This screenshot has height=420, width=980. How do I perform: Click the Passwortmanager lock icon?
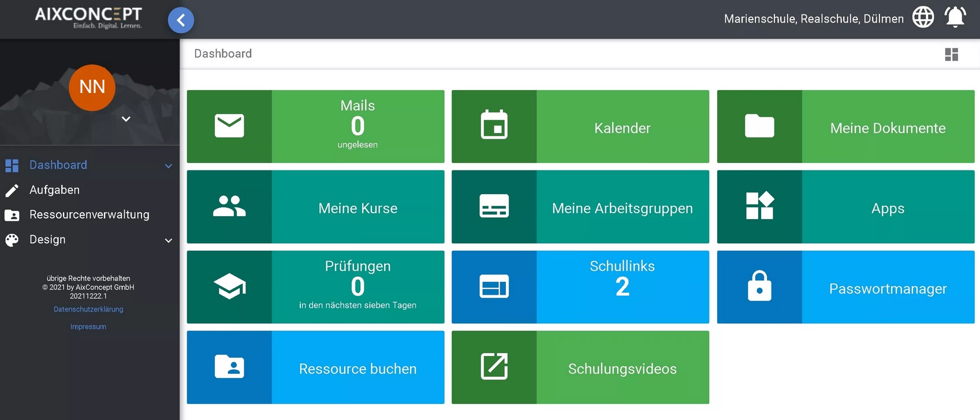coord(759,287)
